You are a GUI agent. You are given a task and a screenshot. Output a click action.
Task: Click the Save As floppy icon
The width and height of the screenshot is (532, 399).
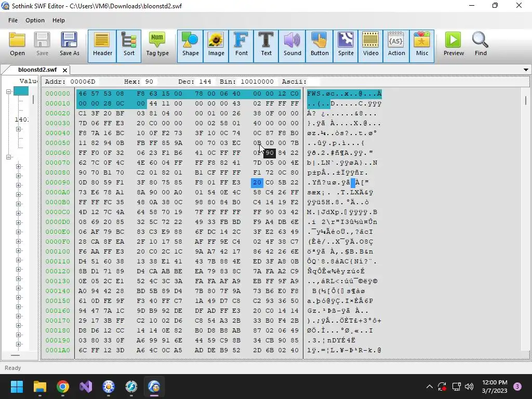pyautogui.click(x=69, y=45)
